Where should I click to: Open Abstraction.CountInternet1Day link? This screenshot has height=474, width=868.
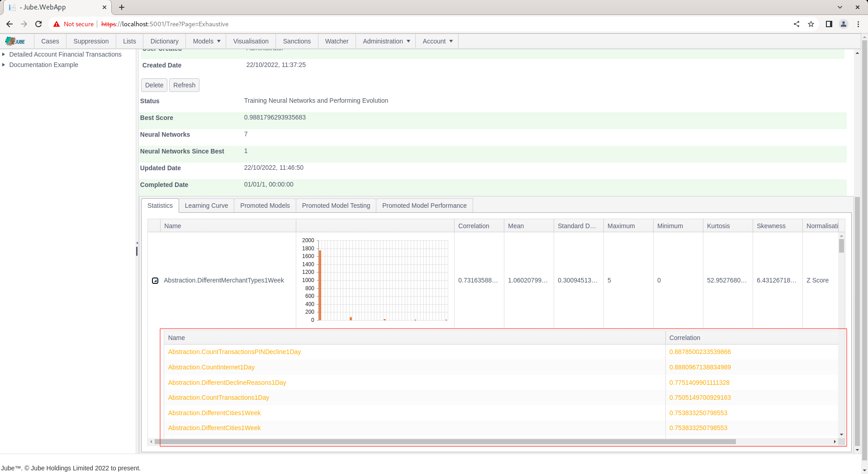[x=211, y=367]
